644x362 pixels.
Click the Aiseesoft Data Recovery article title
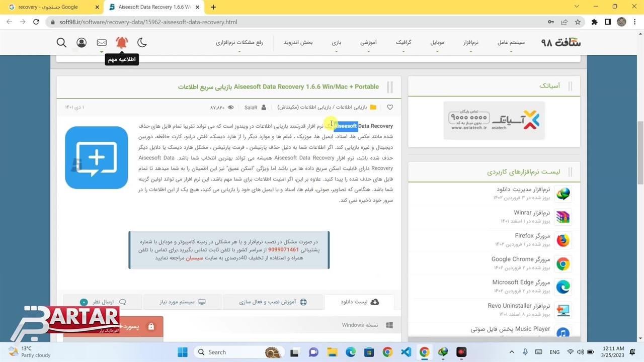pyautogui.click(x=278, y=87)
